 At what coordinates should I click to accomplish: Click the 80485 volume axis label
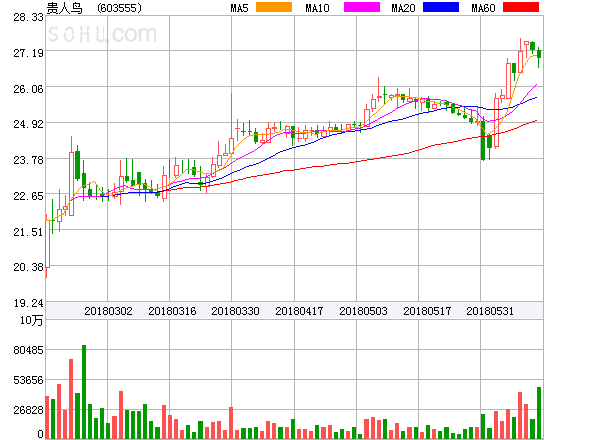click(x=28, y=350)
